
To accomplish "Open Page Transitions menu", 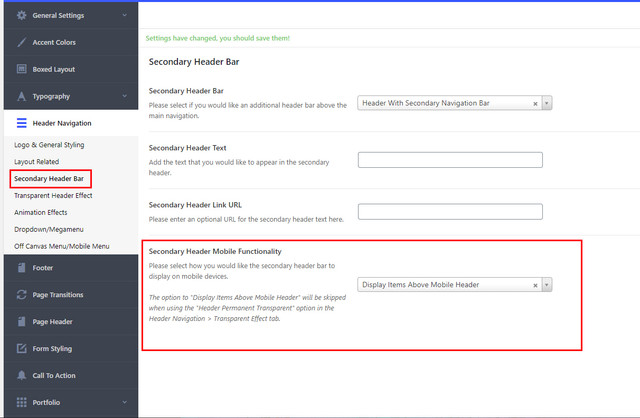I will [x=71, y=294].
